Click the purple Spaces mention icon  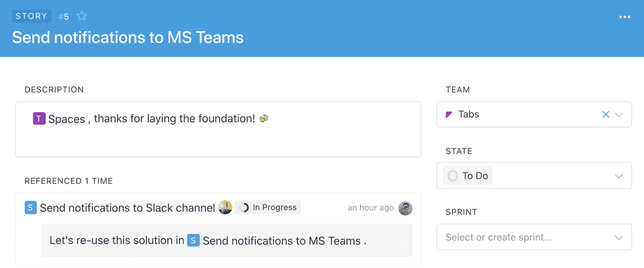coord(39,119)
